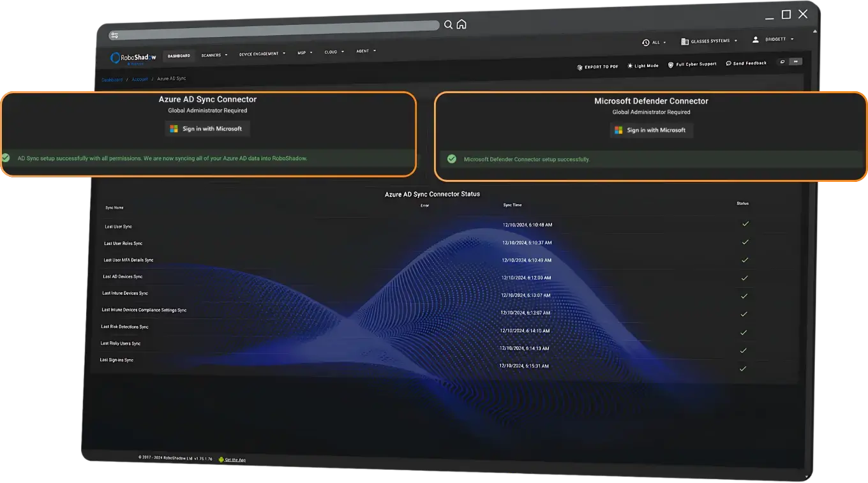Select Last Sign-ins Sync name
Viewport: 868px width, 483px height.
point(117,360)
